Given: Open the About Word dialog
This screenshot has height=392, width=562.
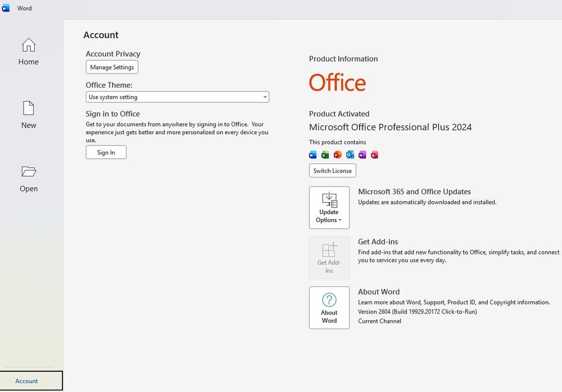Looking at the screenshot, I should point(329,307).
